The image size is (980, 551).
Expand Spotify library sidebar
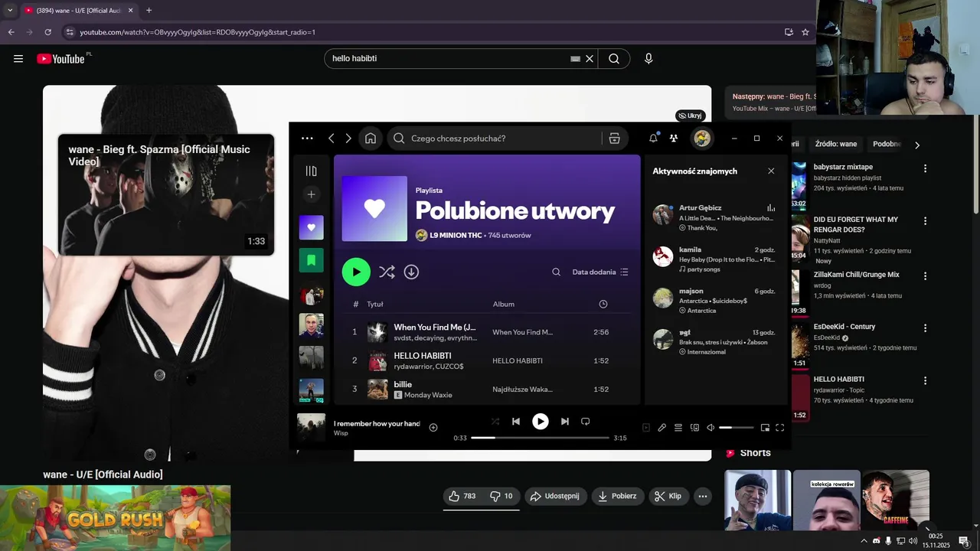[x=311, y=171]
